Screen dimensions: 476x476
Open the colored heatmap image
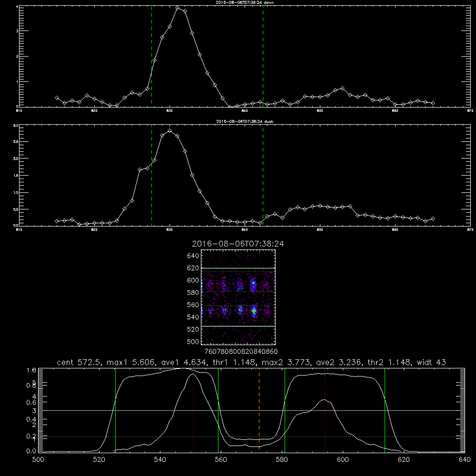click(x=238, y=297)
